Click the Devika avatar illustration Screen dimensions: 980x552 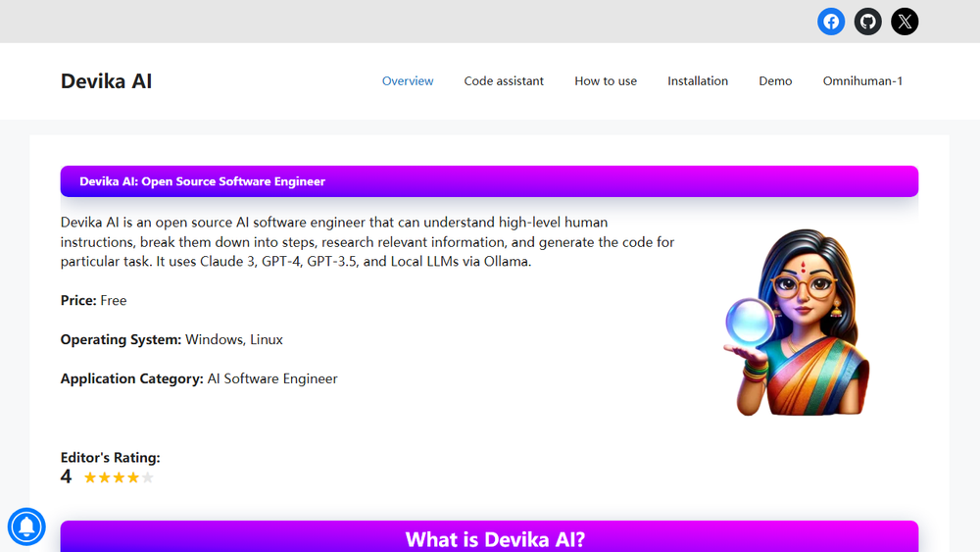point(797,323)
